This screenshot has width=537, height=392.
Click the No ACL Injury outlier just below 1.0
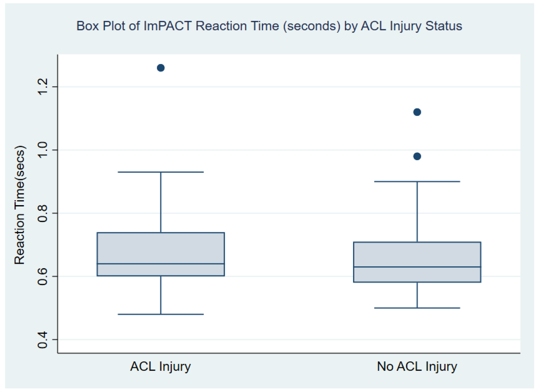(x=417, y=156)
